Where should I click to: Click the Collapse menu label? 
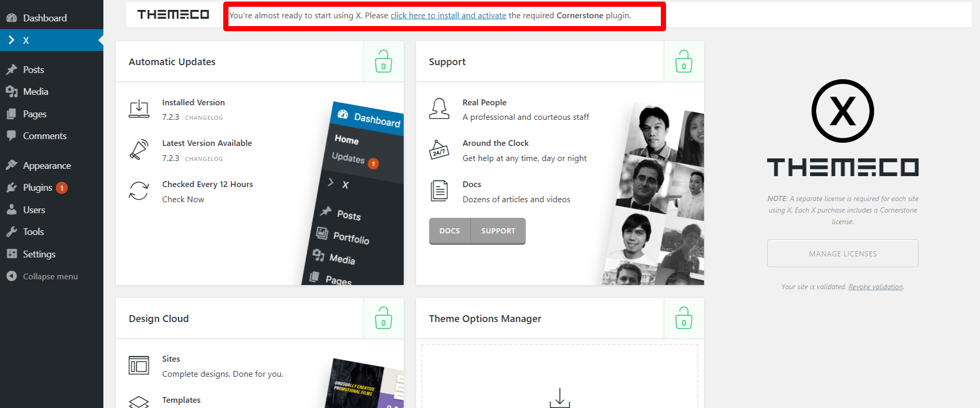tap(51, 276)
